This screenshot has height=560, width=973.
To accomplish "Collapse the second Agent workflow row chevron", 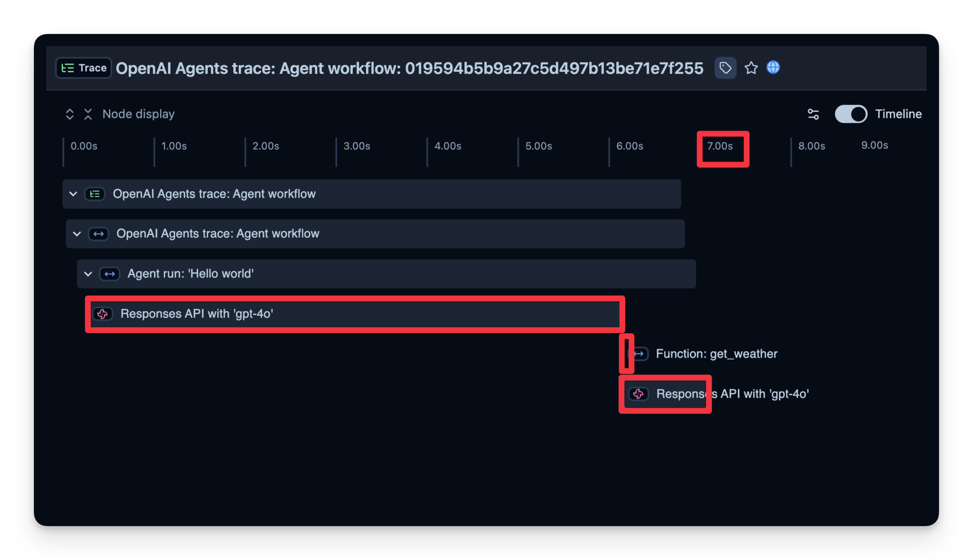I will 77,234.
